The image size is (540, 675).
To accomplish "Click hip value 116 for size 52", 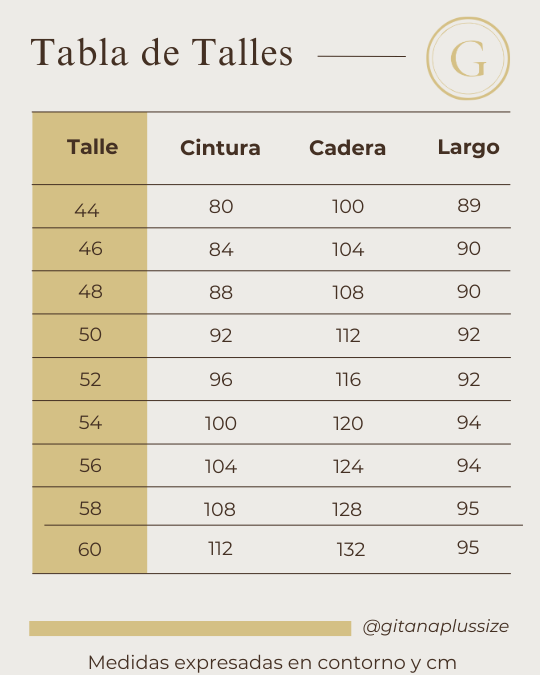I will (348, 380).
